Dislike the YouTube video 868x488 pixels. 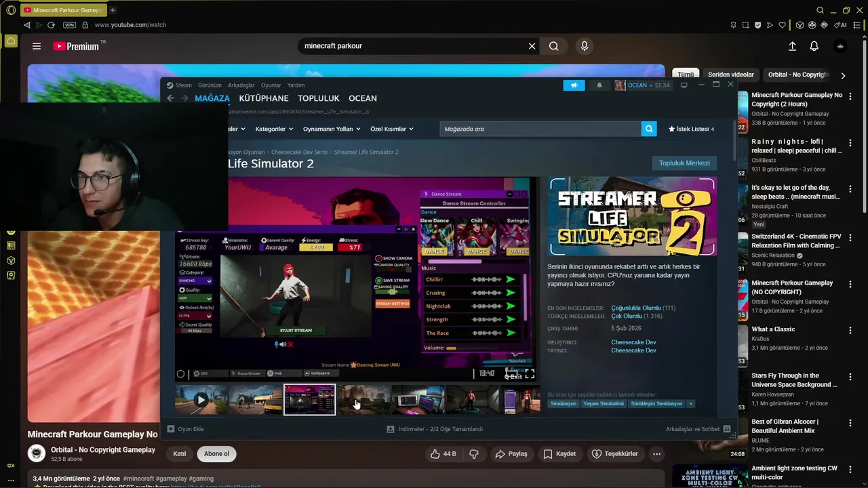[x=474, y=453]
